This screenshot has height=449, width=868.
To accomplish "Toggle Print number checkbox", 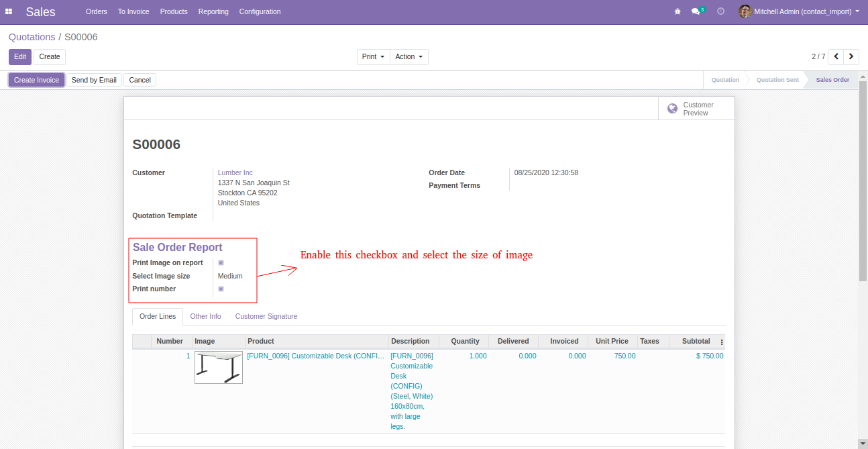I will pyautogui.click(x=221, y=289).
